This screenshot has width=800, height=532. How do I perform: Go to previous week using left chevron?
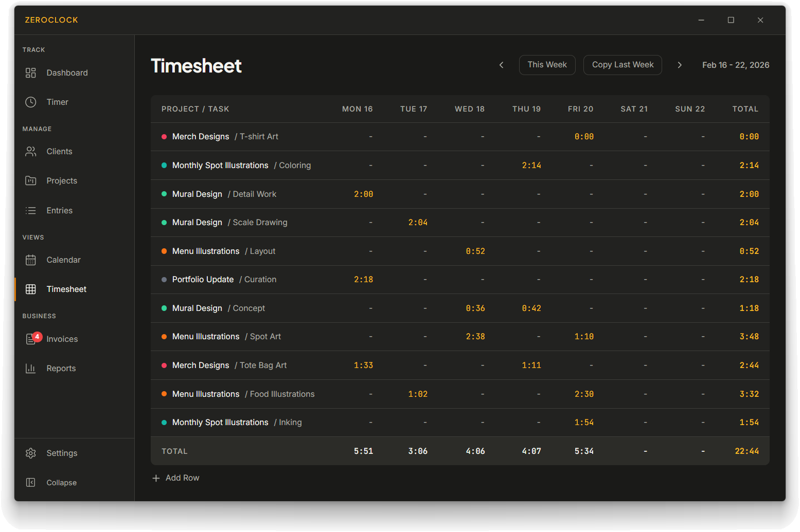pyautogui.click(x=502, y=65)
